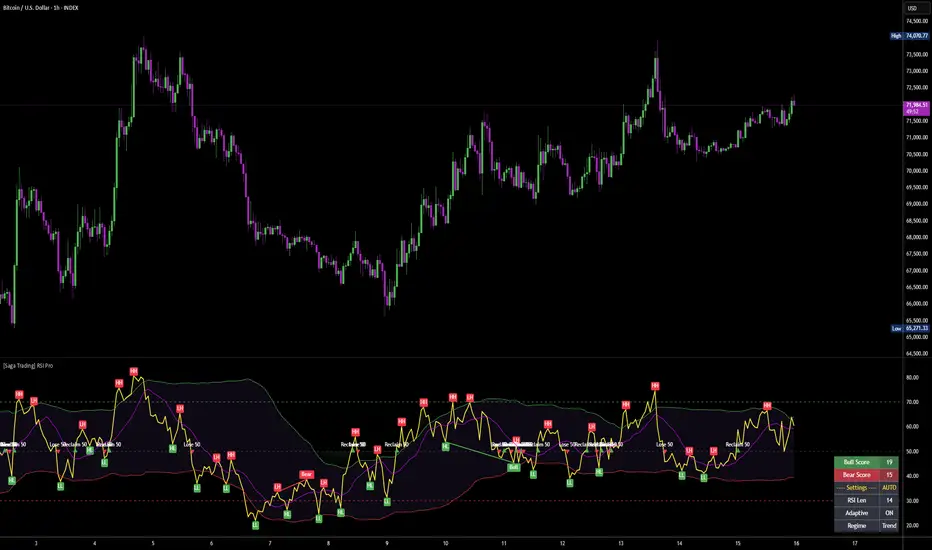Click the yellow Settings row label
Screen dimensions: 932x550
pyautogui.click(x=857, y=488)
